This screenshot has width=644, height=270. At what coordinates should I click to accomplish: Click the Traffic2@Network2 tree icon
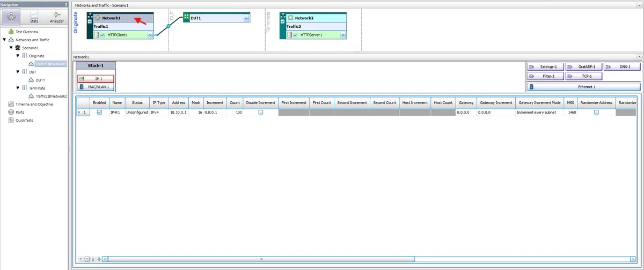pos(32,96)
